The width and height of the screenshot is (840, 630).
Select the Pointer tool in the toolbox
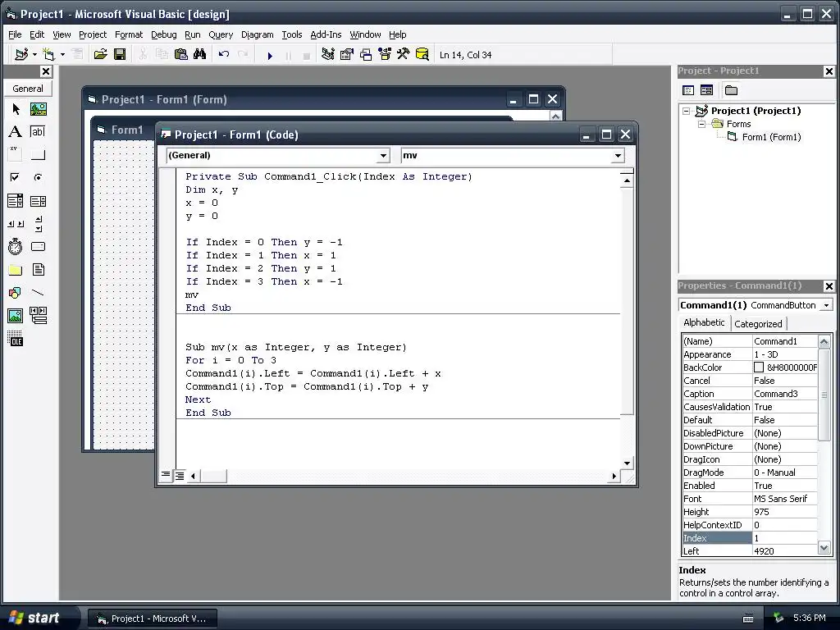pos(16,109)
